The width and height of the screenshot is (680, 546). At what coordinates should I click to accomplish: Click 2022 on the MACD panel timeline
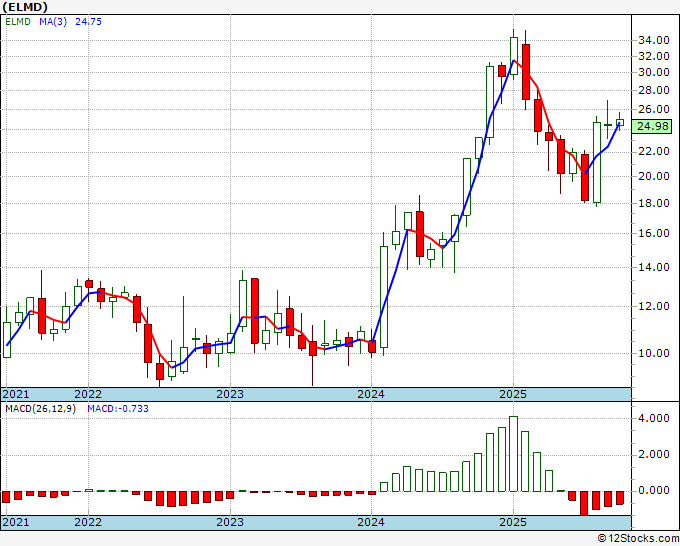88,523
